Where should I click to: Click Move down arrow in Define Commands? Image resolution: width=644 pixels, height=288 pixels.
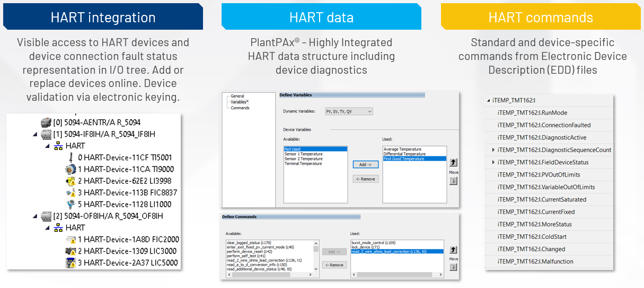454,267
